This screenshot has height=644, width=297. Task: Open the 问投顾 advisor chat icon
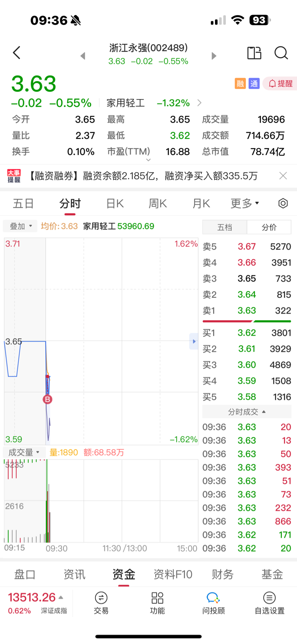point(213,603)
